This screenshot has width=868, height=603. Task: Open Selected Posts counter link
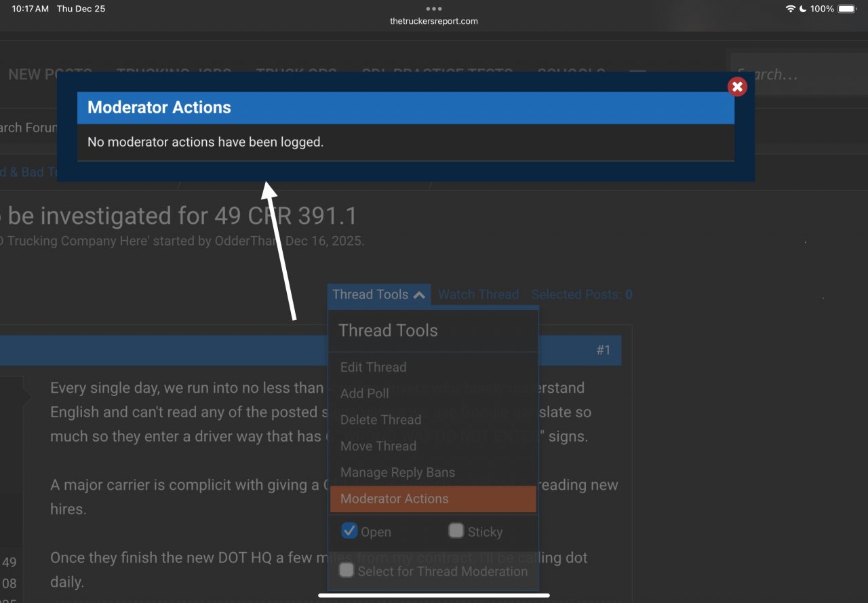(x=581, y=294)
